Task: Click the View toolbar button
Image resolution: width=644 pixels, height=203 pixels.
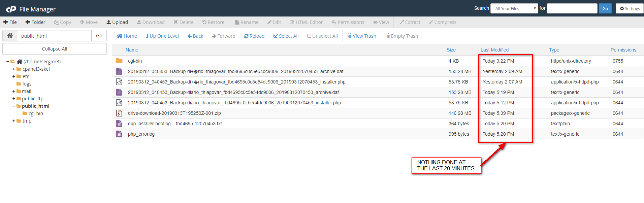Action: [381, 22]
